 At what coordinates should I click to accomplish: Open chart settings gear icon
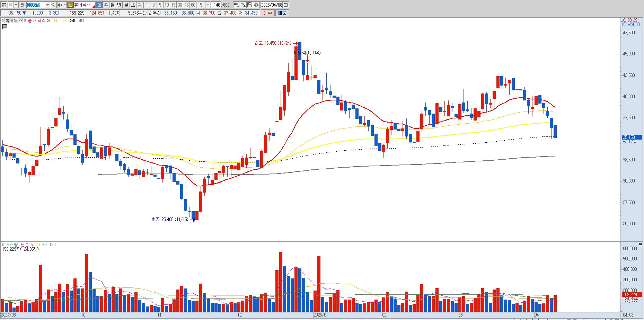256,5
